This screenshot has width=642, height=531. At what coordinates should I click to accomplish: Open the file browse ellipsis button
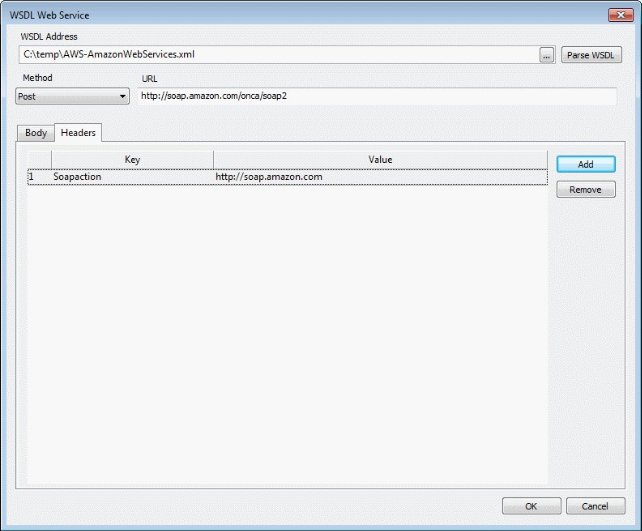coord(547,55)
